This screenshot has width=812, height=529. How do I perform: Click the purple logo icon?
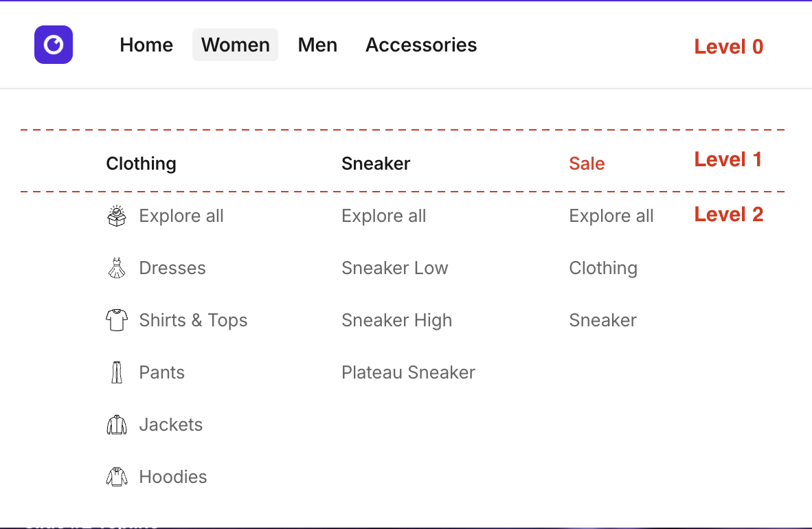[x=54, y=45]
